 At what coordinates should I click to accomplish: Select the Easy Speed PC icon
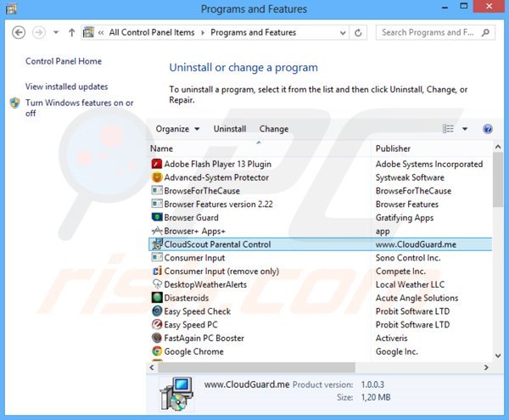point(157,324)
